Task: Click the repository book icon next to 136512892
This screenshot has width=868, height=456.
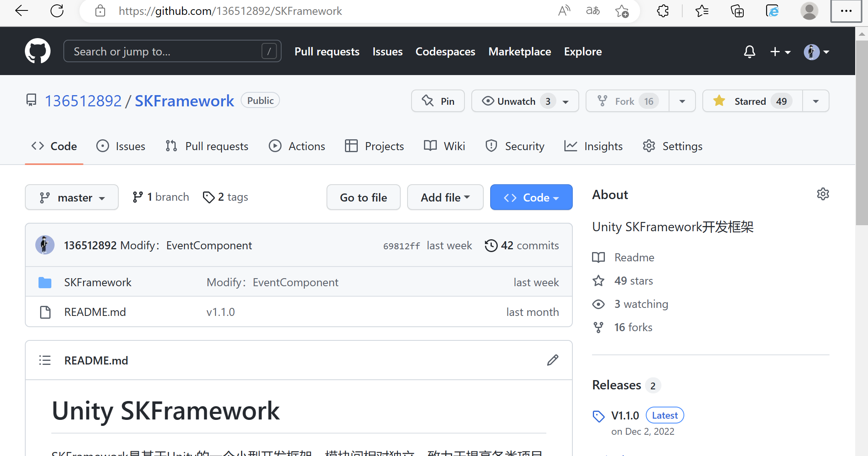Action: [32, 100]
